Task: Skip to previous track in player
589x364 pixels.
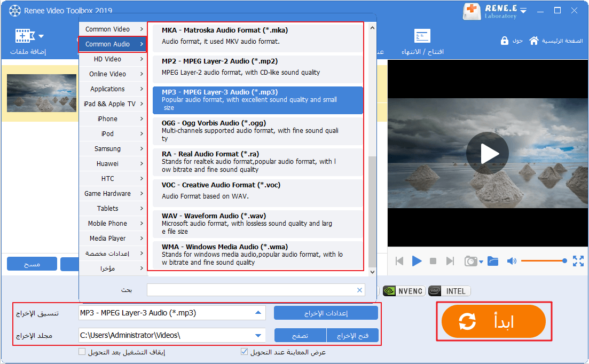Action: tap(399, 261)
